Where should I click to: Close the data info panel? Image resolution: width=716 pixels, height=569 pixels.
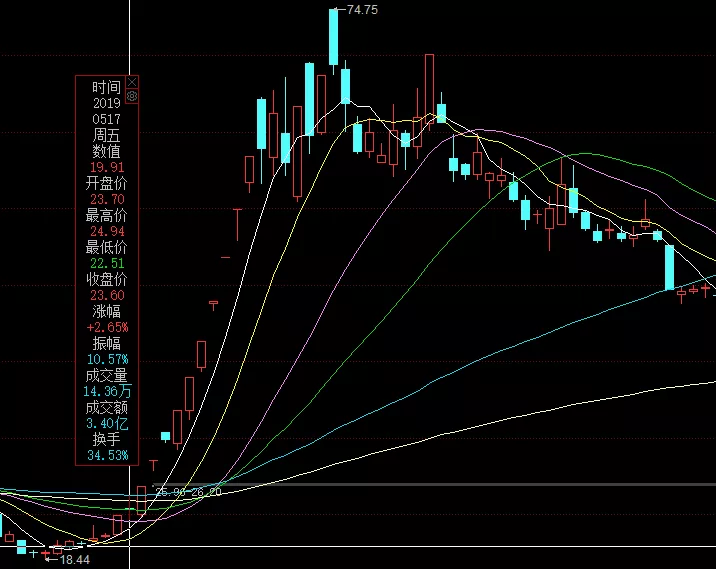[x=132, y=82]
